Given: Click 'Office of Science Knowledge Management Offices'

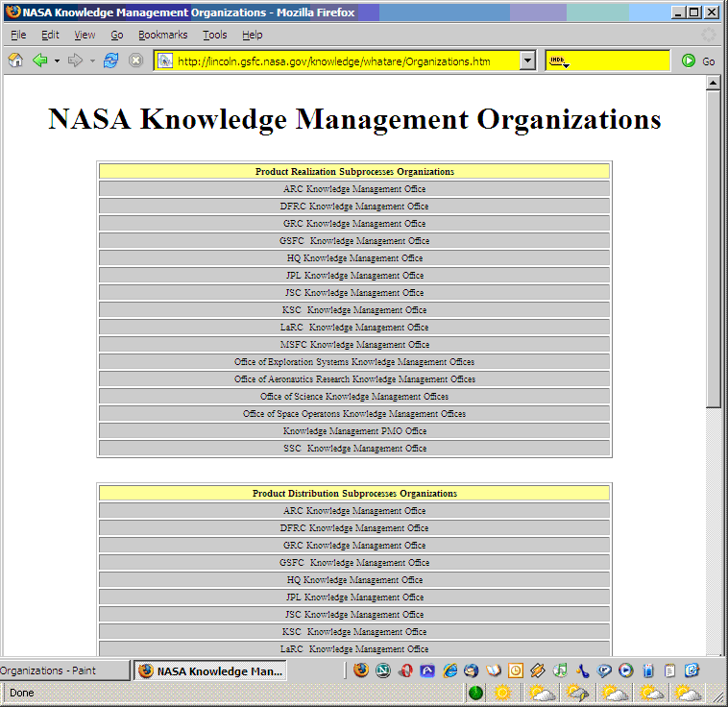Looking at the screenshot, I should point(354,396).
